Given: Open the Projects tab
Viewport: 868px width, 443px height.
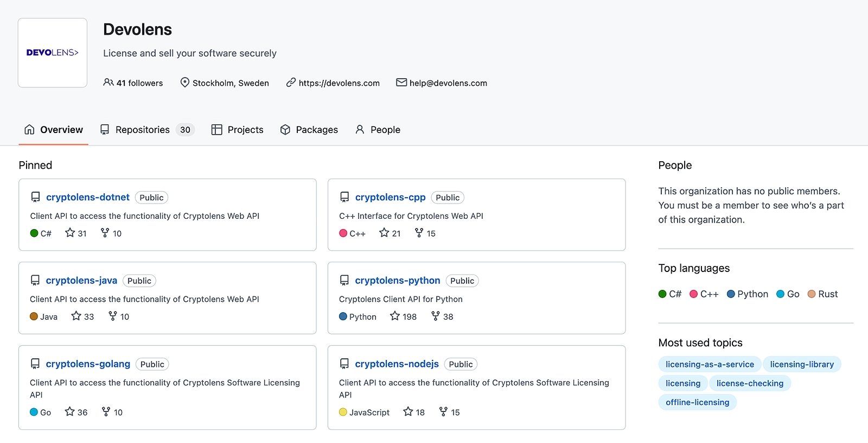Looking at the screenshot, I should point(237,130).
